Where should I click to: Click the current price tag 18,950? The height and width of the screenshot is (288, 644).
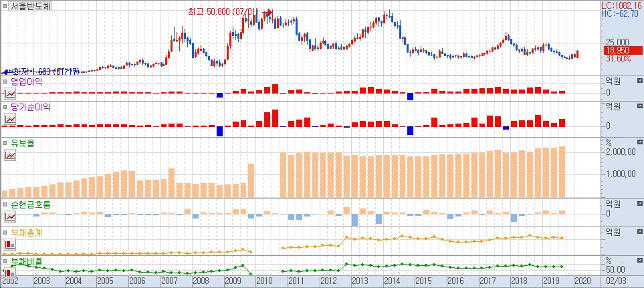click(x=622, y=51)
